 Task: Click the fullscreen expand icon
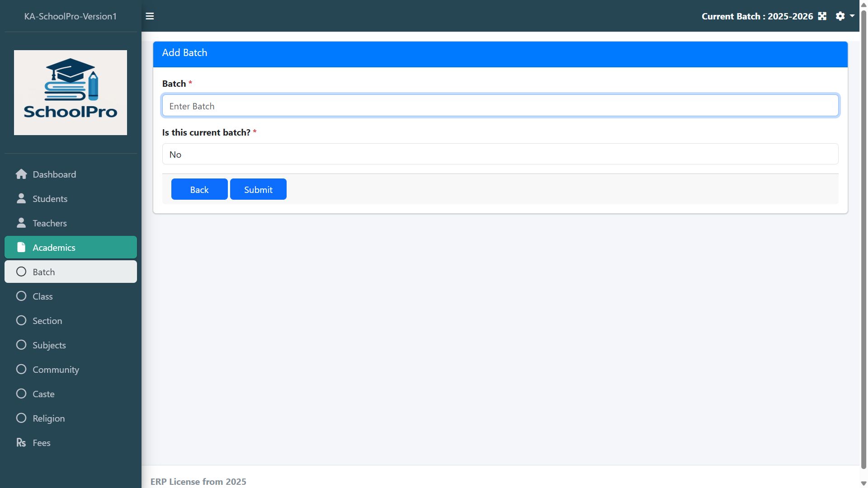(x=822, y=16)
